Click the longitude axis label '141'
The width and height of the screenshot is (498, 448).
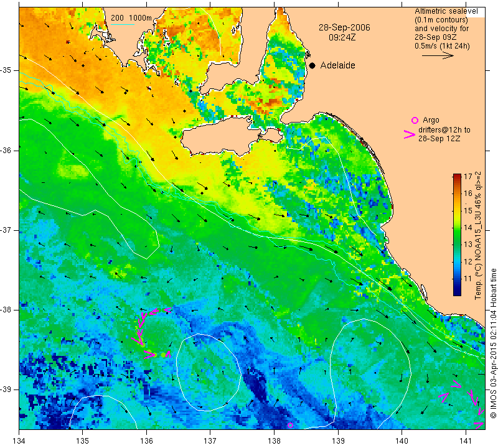[466, 441]
